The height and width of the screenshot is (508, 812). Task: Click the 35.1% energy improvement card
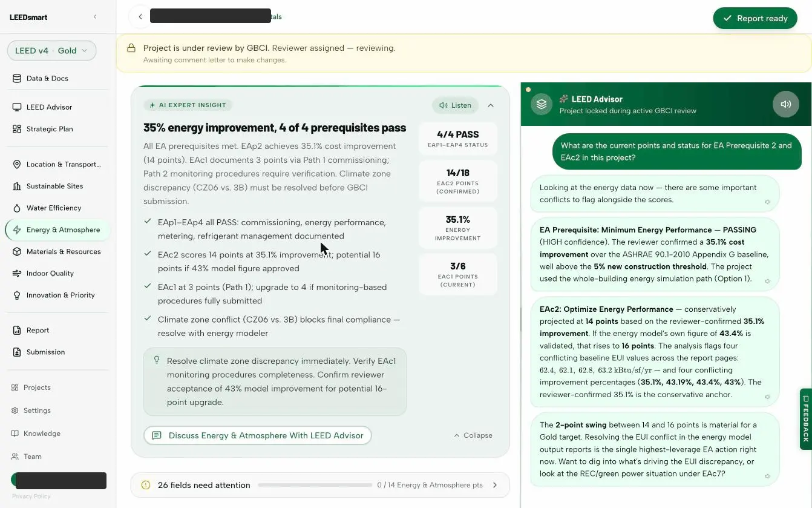pyautogui.click(x=458, y=228)
